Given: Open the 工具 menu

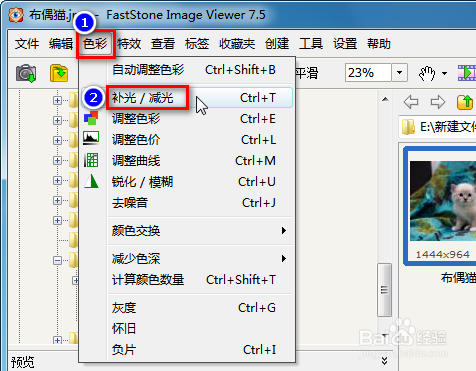Looking at the screenshot, I should pyautogui.click(x=311, y=44).
